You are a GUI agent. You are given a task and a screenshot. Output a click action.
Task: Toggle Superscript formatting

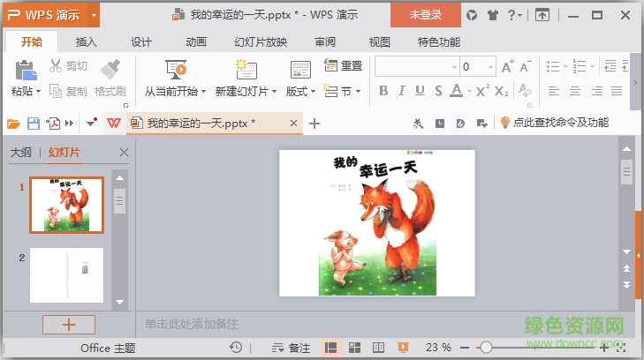pos(482,90)
